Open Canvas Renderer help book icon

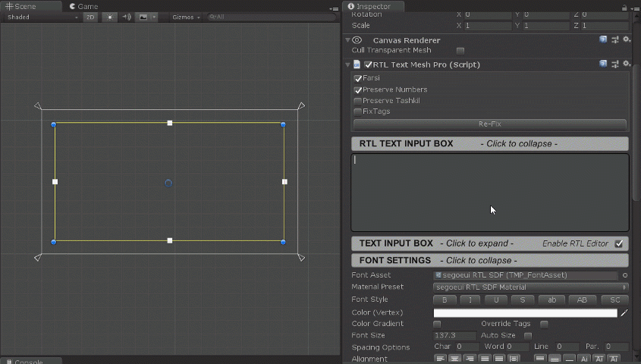[x=603, y=39]
